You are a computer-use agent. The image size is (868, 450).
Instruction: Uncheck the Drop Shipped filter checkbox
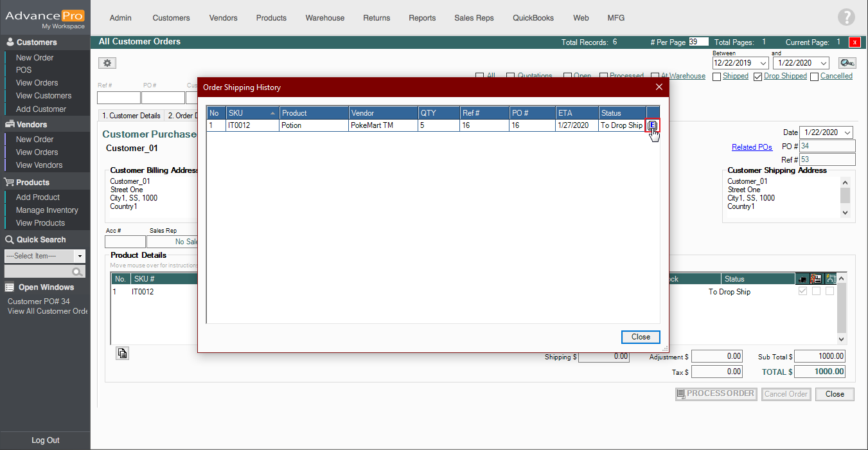click(758, 76)
